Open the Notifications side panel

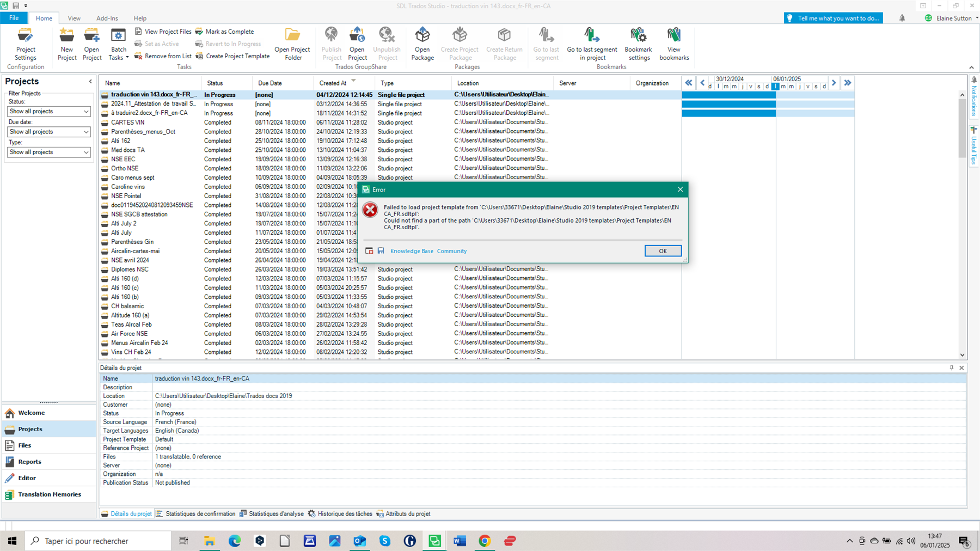(974, 97)
